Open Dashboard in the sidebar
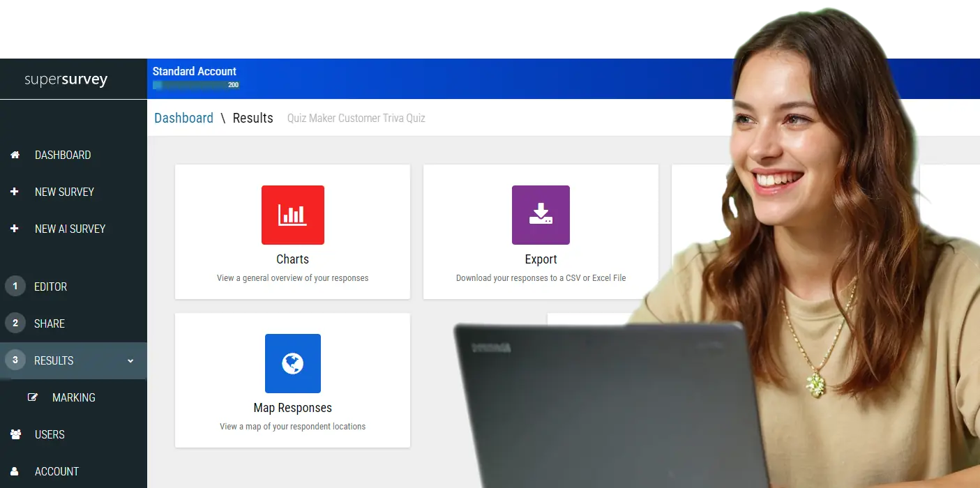Screen dimensions: 980x488 (x=63, y=155)
